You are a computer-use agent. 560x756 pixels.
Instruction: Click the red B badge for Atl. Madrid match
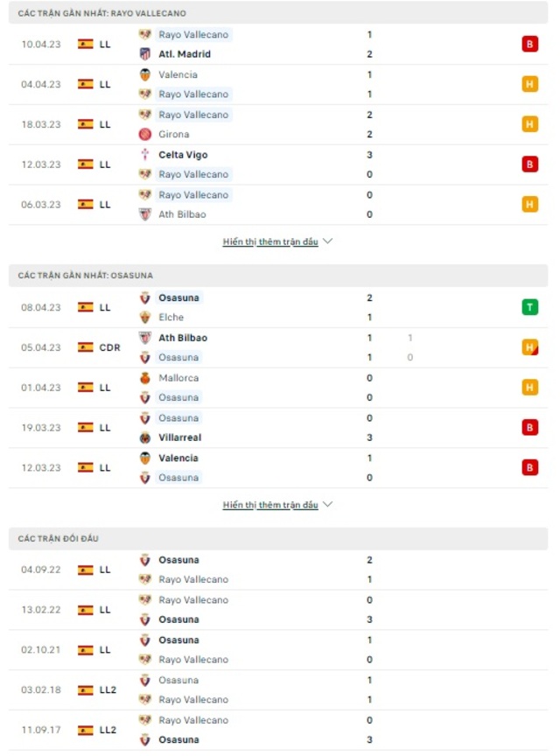529,45
